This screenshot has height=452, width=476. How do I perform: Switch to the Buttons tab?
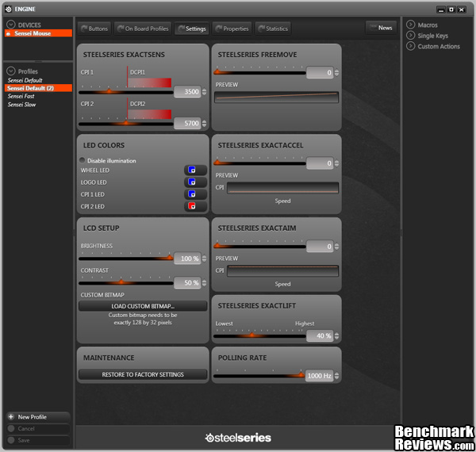pyautogui.click(x=94, y=29)
